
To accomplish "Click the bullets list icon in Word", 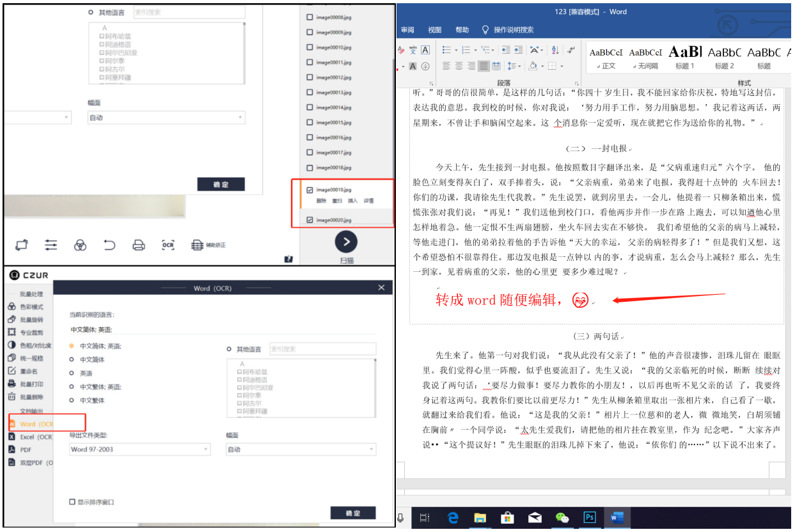I will [x=446, y=50].
